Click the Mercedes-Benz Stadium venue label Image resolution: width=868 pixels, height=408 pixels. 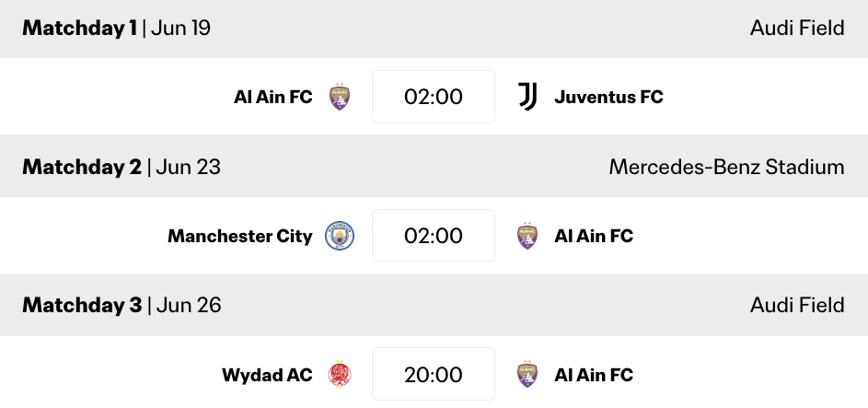coord(726,167)
